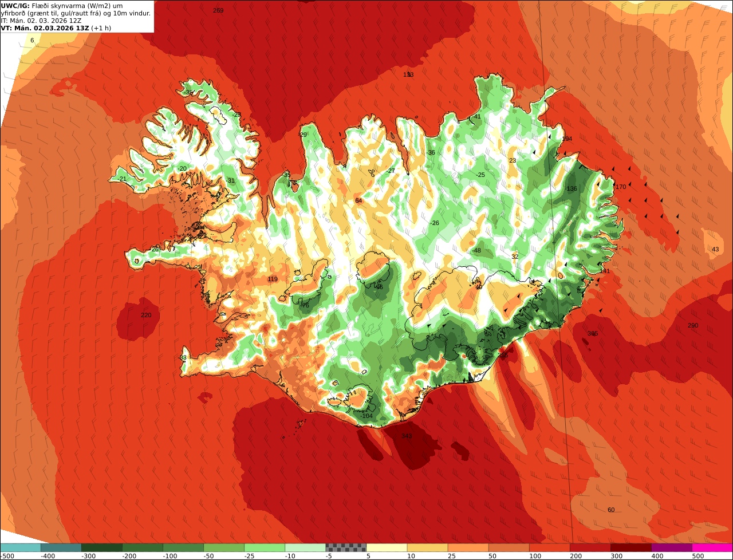Click the map value 104 on the south coast
Viewport: 733px width, 560px height.
367,416
